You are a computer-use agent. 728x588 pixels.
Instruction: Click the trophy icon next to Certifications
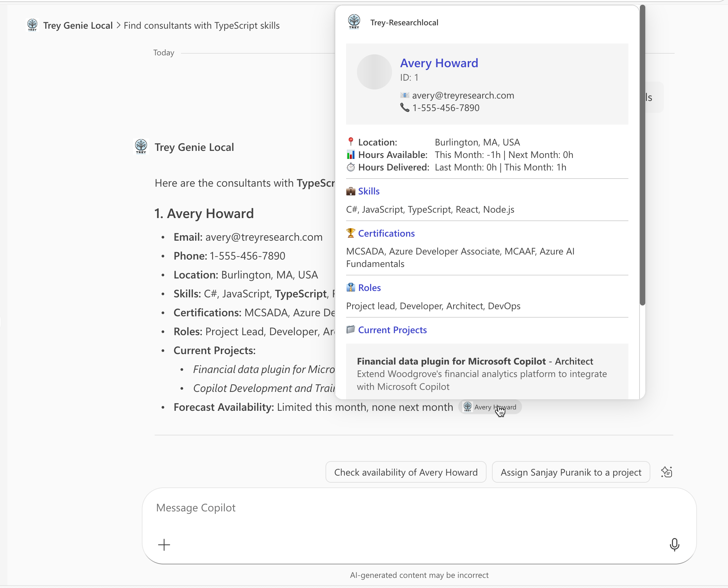pos(351,233)
